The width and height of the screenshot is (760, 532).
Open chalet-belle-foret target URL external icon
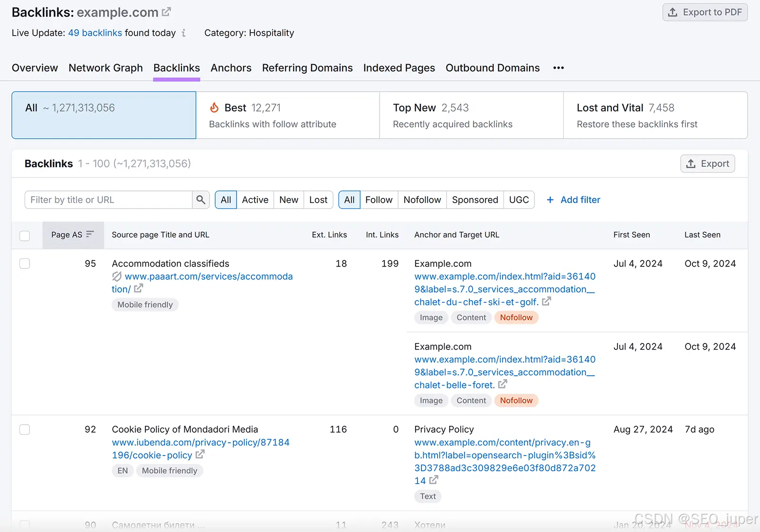tap(503, 384)
